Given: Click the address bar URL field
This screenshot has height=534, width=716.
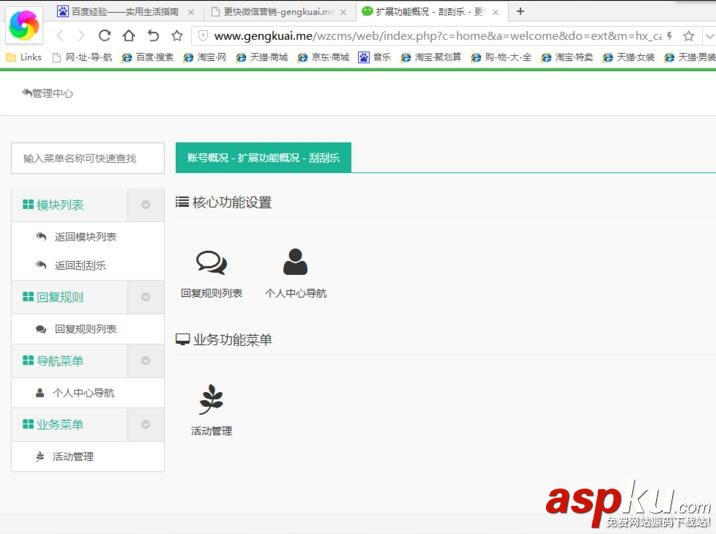Looking at the screenshot, I should point(437,36).
